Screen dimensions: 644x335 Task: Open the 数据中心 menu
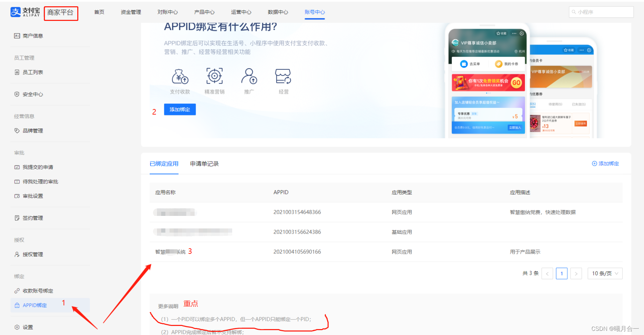[278, 12]
